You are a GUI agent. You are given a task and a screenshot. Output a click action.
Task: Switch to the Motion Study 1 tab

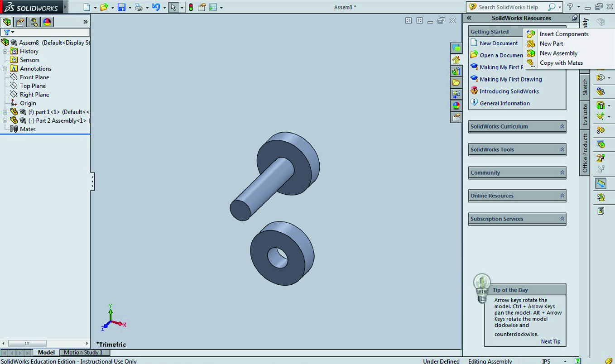(x=83, y=352)
